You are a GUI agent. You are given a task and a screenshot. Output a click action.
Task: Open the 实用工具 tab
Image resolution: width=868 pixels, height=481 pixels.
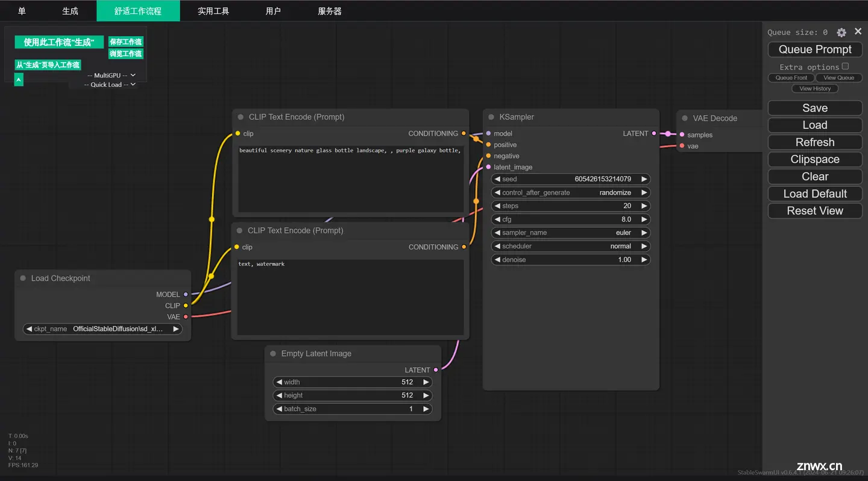click(213, 11)
